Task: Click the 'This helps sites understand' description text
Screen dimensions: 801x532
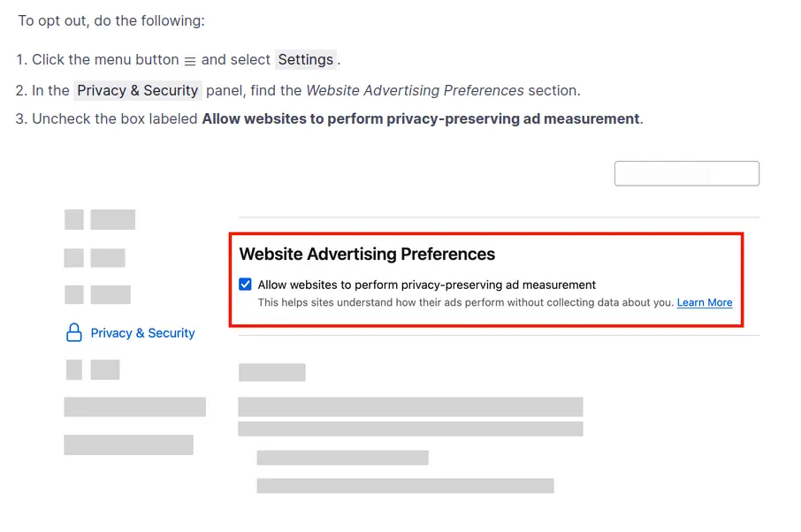Action: point(465,302)
